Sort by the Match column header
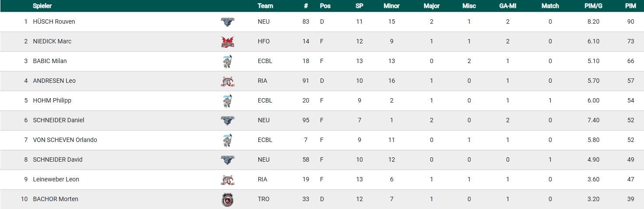The image size is (644, 209). pyautogui.click(x=550, y=6)
